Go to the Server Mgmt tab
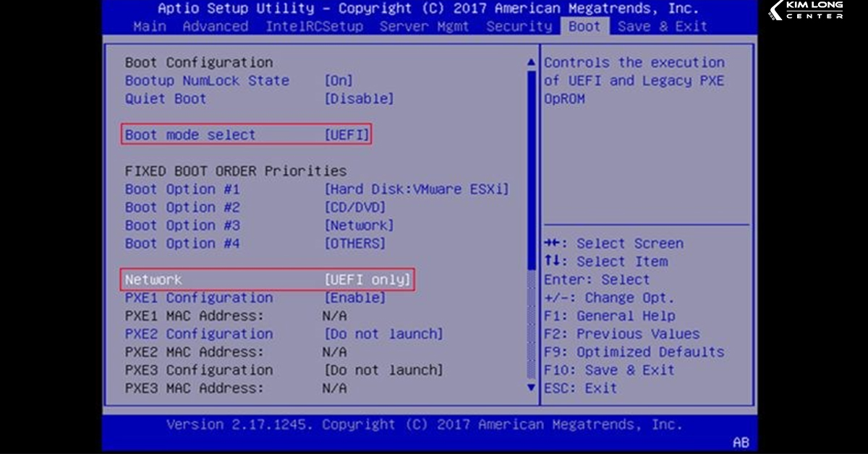The width and height of the screenshot is (868, 454). [x=424, y=27]
